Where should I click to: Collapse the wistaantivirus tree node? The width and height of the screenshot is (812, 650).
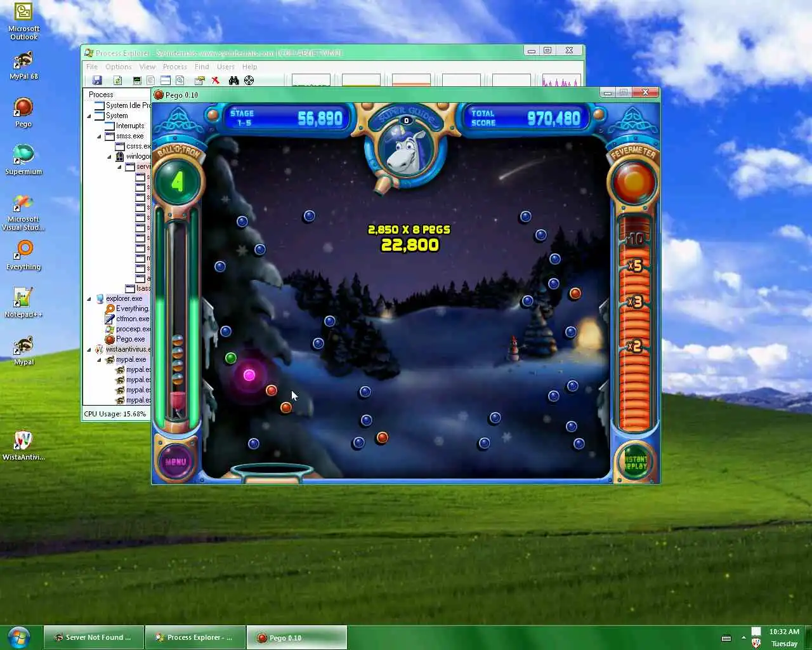[89, 349]
